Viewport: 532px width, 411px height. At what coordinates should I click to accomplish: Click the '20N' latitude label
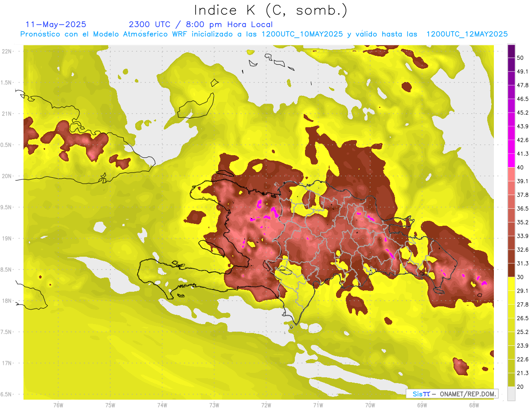click(7, 176)
